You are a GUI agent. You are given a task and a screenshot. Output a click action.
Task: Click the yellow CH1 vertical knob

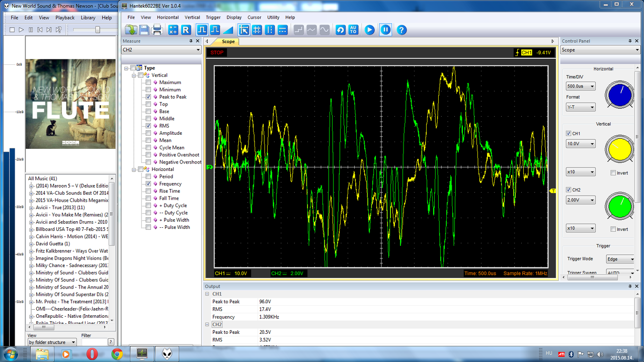(x=620, y=150)
